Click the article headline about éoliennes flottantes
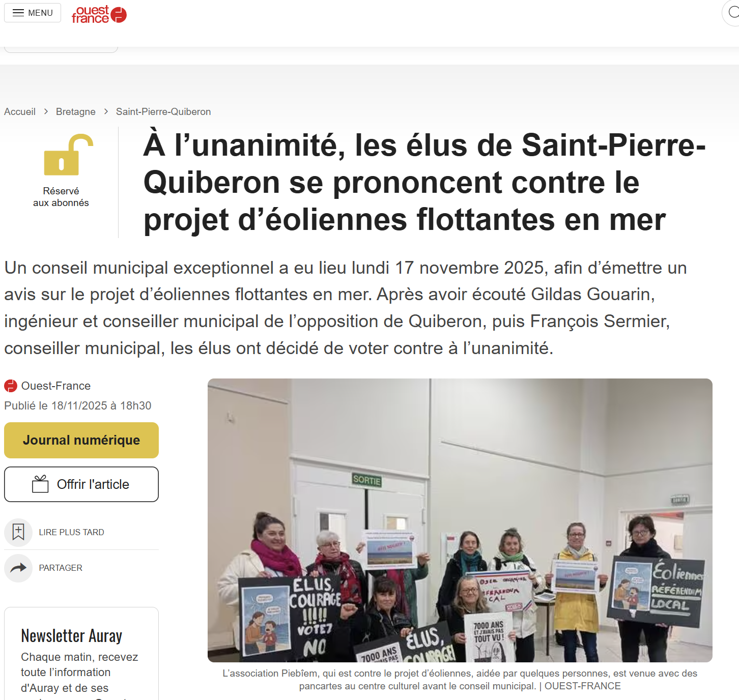739x700 pixels. pos(424,182)
